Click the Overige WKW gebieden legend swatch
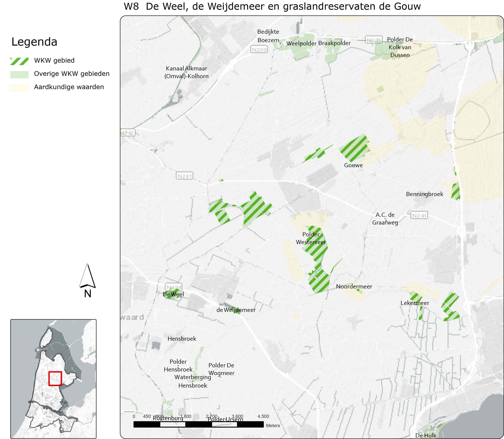Image resolution: width=504 pixels, height=439 pixels. pyautogui.click(x=19, y=75)
